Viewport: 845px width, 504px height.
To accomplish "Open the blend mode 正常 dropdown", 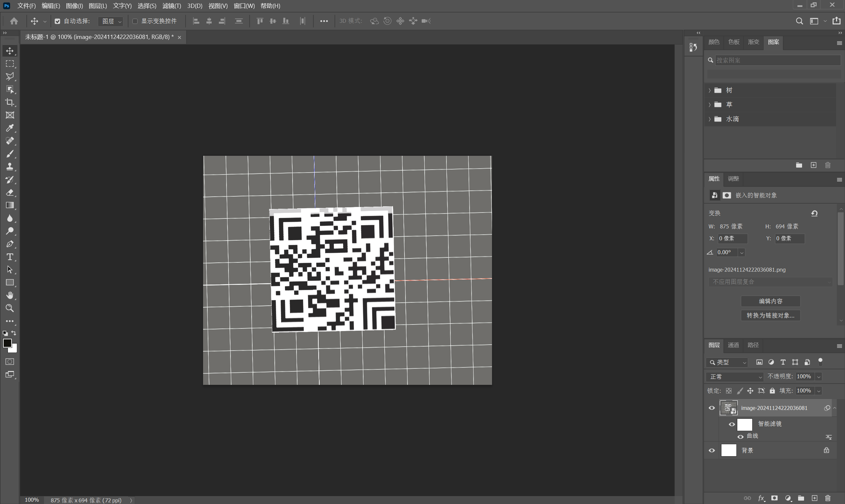I will coord(735,377).
